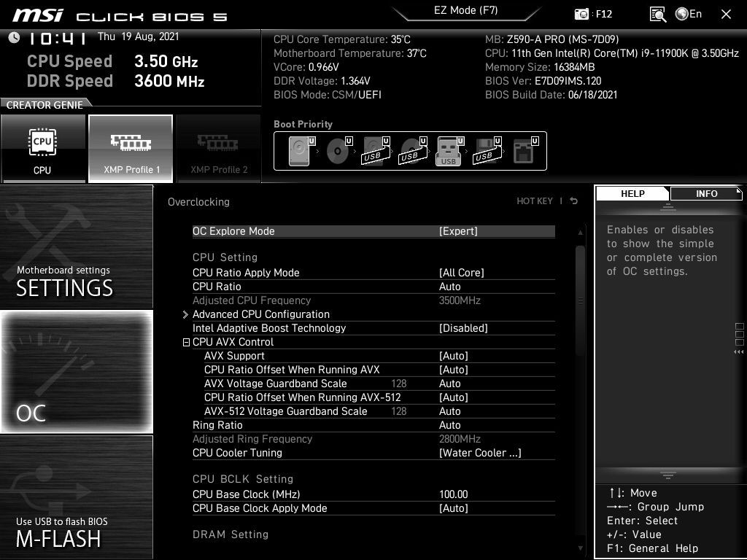
Task: Close the BIOS with the X button
Action: pos(726,15)
